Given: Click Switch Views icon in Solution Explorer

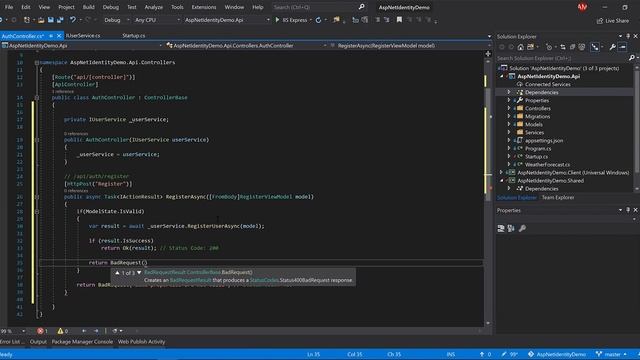Looking at the screenshot, I should tap(531, 47).
